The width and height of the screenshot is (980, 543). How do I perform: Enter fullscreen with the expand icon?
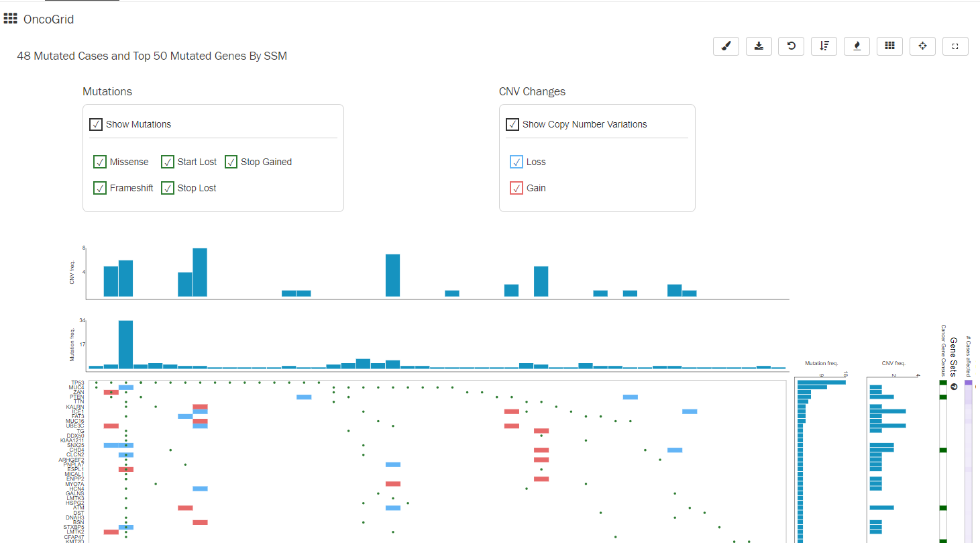[x=955, y=46]
